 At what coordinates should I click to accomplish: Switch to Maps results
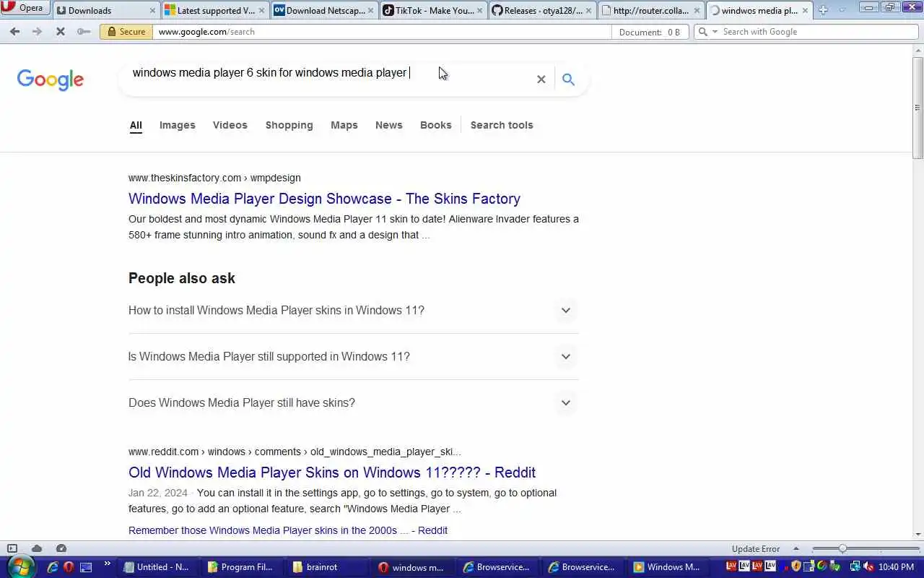tap(344, 125)
